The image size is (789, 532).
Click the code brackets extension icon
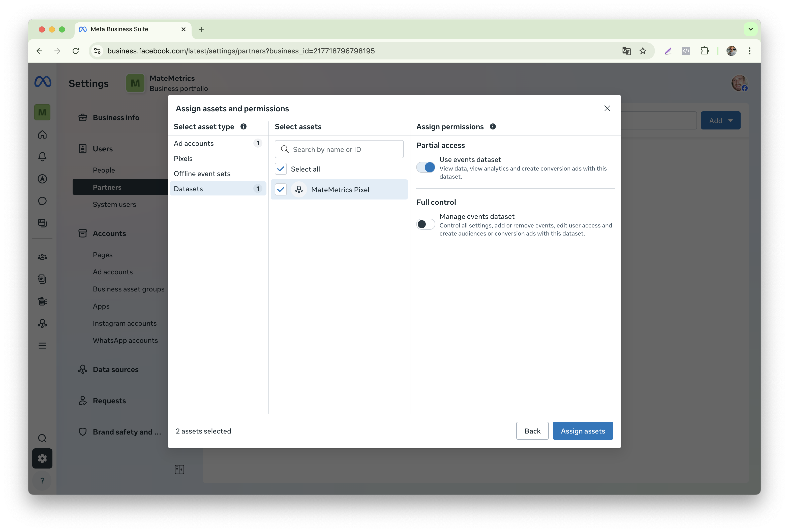(686, 51)
